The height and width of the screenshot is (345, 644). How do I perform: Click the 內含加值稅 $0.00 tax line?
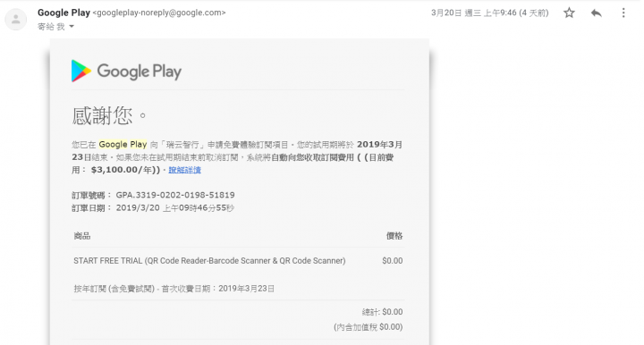pyautogui.click(x=368, y=327)
